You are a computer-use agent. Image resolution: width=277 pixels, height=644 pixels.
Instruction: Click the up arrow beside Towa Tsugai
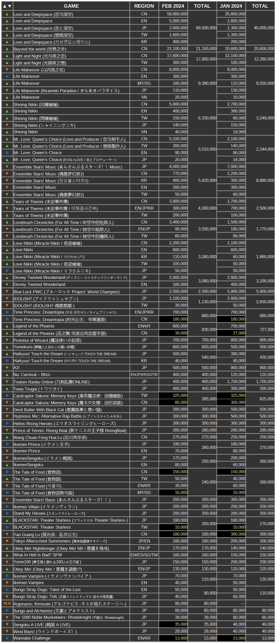[7, 388]
